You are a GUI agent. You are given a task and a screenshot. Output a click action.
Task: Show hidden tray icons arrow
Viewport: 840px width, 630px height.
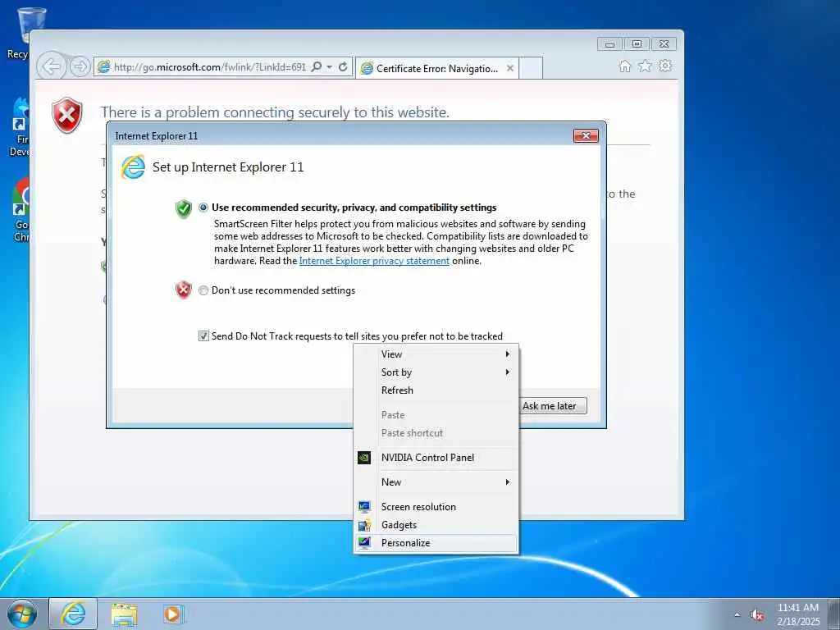[737, 614]
